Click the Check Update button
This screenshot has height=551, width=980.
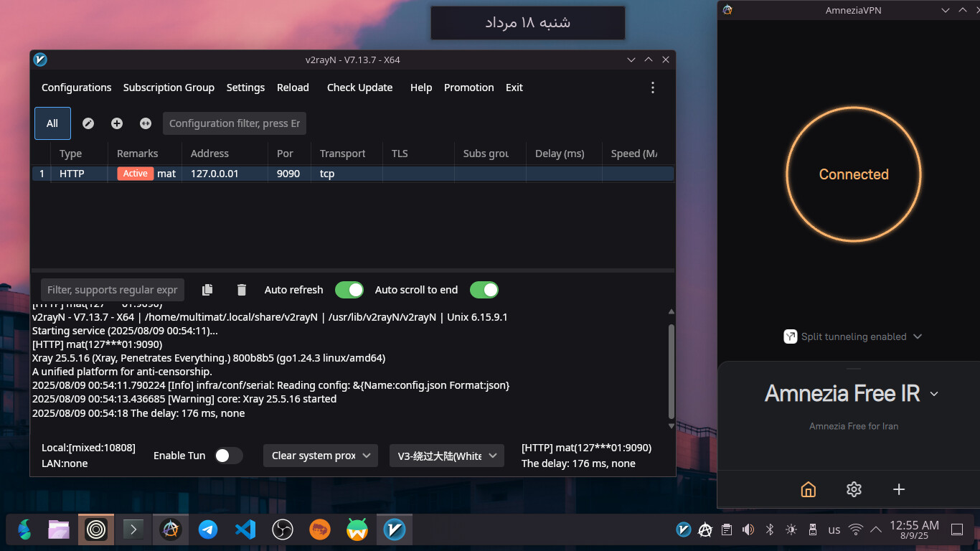(359, 88)
